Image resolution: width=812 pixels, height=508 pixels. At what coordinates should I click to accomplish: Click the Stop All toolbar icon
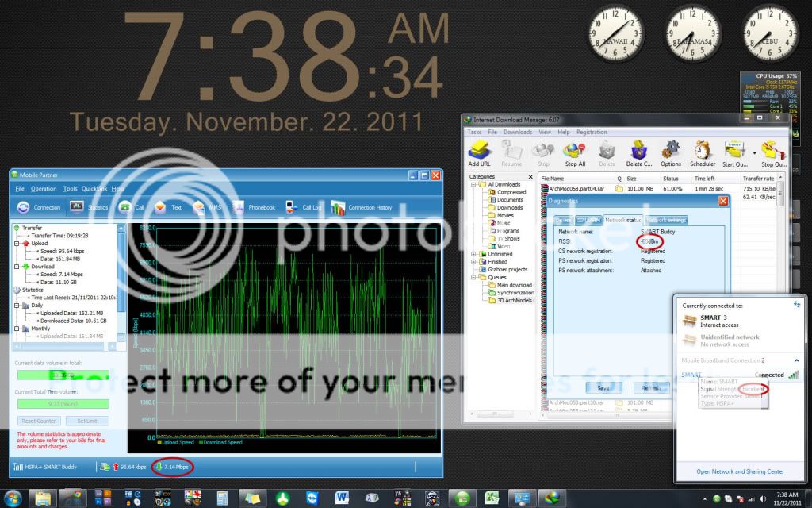click(x=575, y=150)
